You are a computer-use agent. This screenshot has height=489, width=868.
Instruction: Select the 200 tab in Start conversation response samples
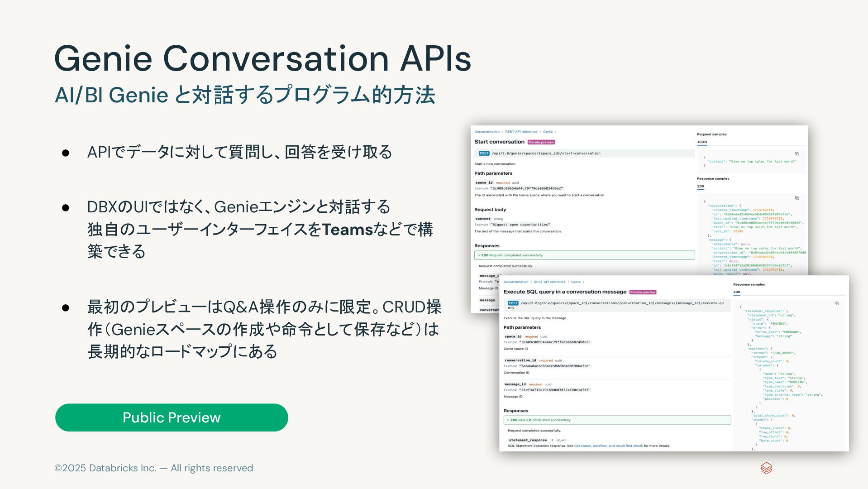point(701,186)
